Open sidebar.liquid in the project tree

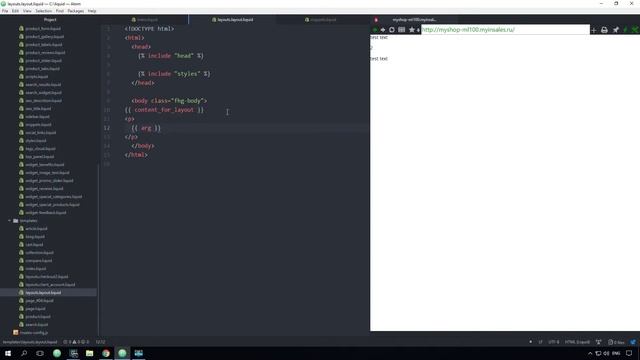coord(38,117)
